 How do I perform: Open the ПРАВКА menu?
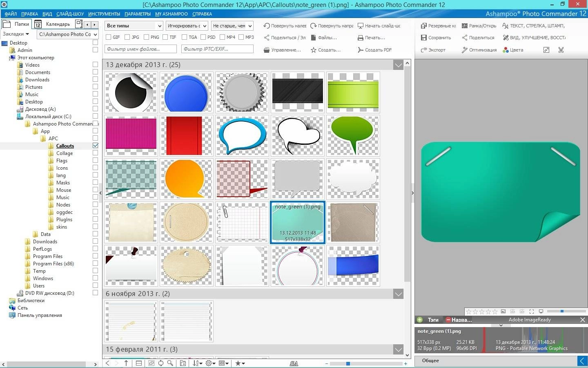pyautogui.click(x=29, y=14)
